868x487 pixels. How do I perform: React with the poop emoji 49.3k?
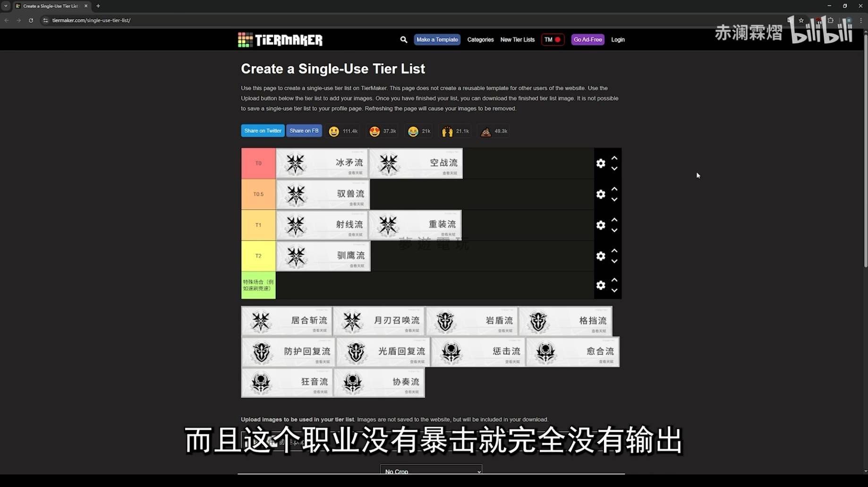(494, 131)
